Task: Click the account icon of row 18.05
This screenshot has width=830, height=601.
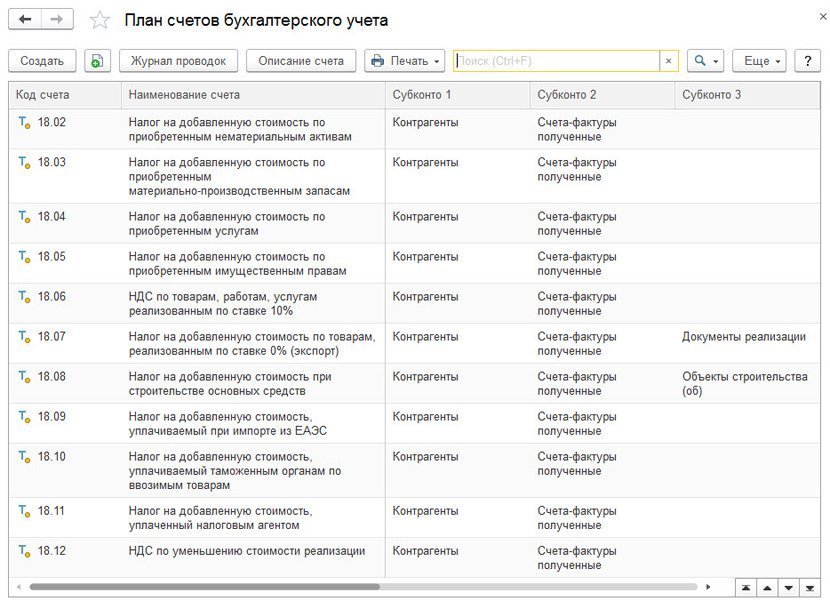Action: coord(24,257)
